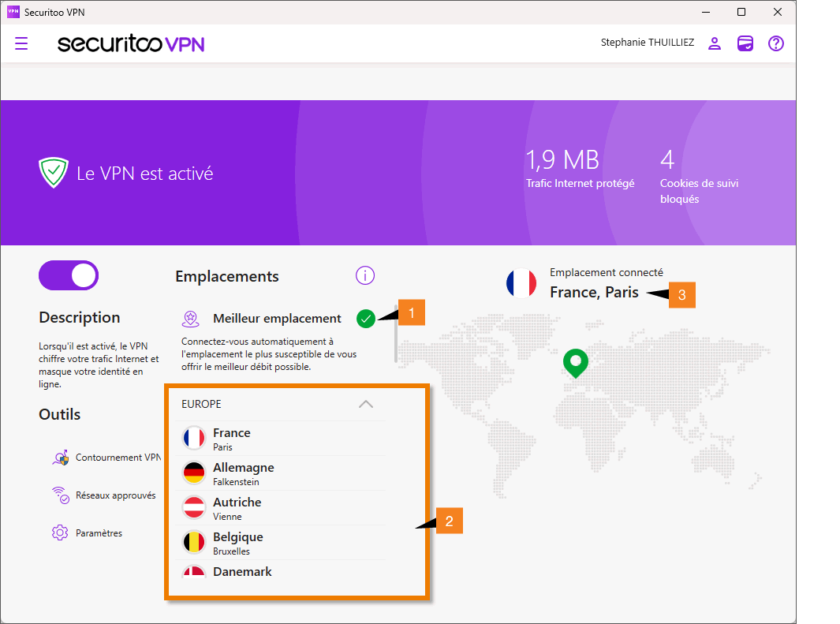This screenshot has width=840, height=624.
Task: Click the Meilleur emplacement star icon
Action: 190,319
